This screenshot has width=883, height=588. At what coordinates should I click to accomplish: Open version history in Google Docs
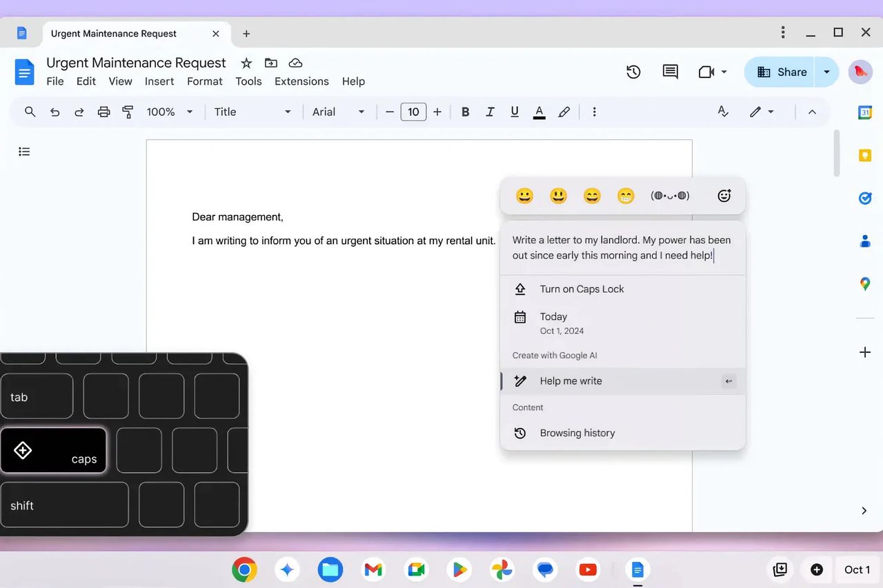pyautogui.click(x=633, y=72)
